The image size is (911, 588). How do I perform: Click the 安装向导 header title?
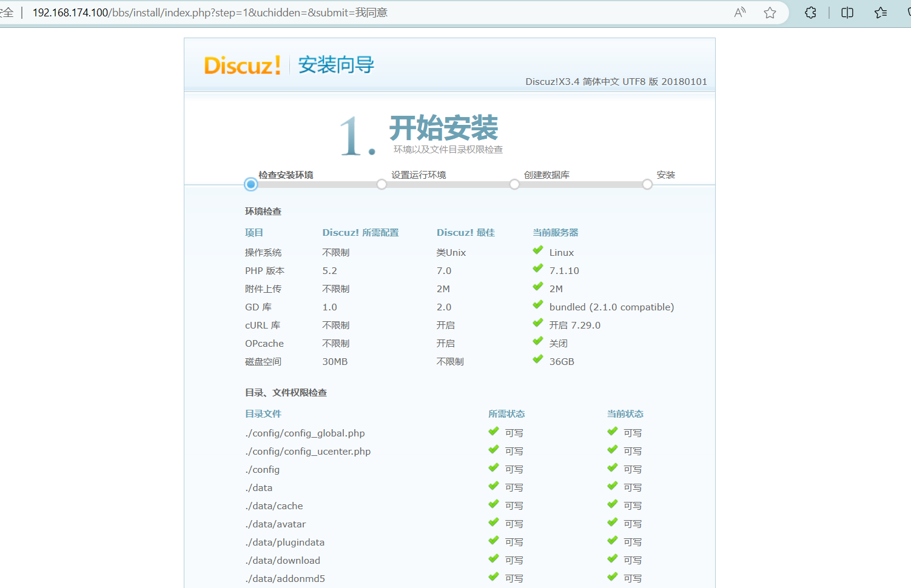[x=336, y=65]
